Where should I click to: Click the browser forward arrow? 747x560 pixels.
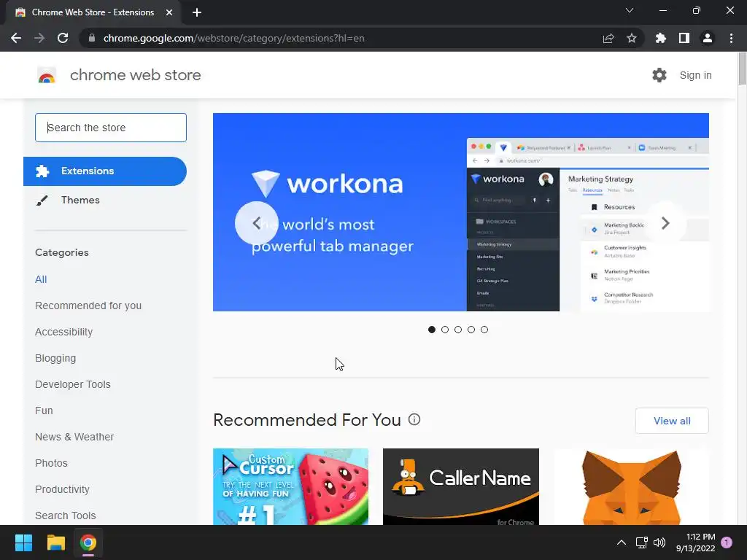tap(39, 38)
